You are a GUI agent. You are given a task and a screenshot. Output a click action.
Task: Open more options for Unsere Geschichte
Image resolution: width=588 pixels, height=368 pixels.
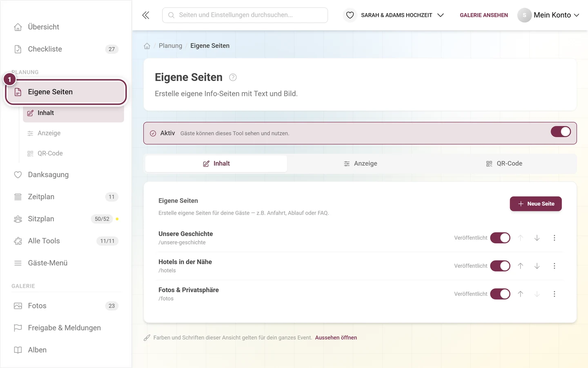coord(555,238)
